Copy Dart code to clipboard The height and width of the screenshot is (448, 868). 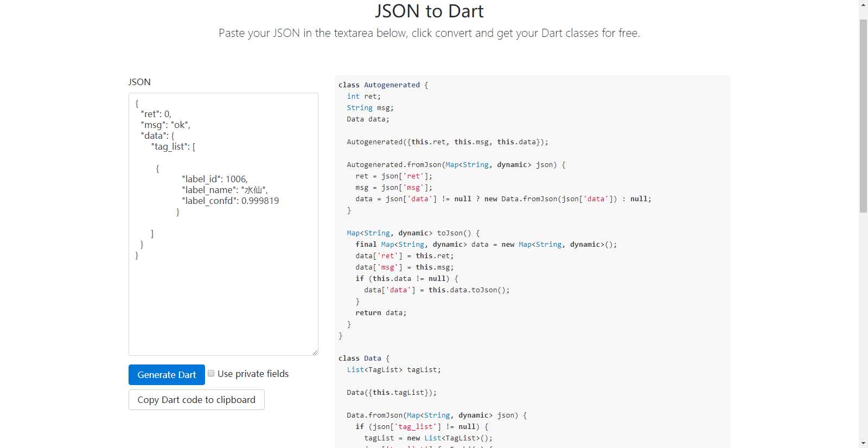196,400
